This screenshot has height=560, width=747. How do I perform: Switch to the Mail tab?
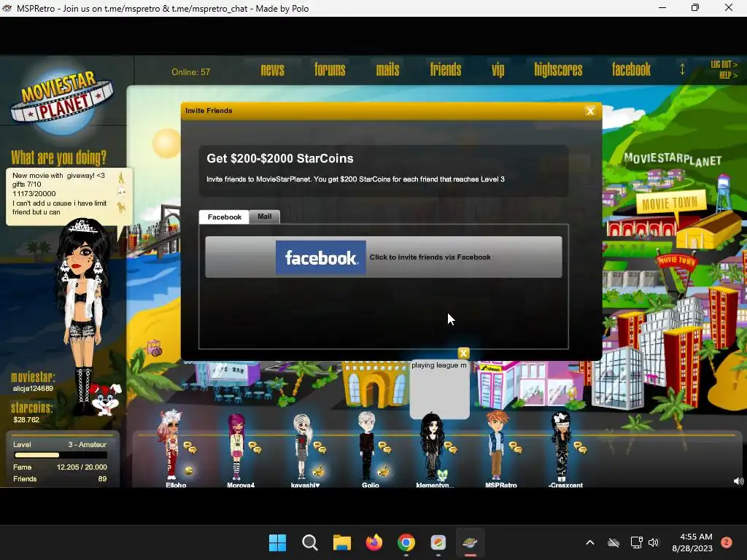point(264,216)
